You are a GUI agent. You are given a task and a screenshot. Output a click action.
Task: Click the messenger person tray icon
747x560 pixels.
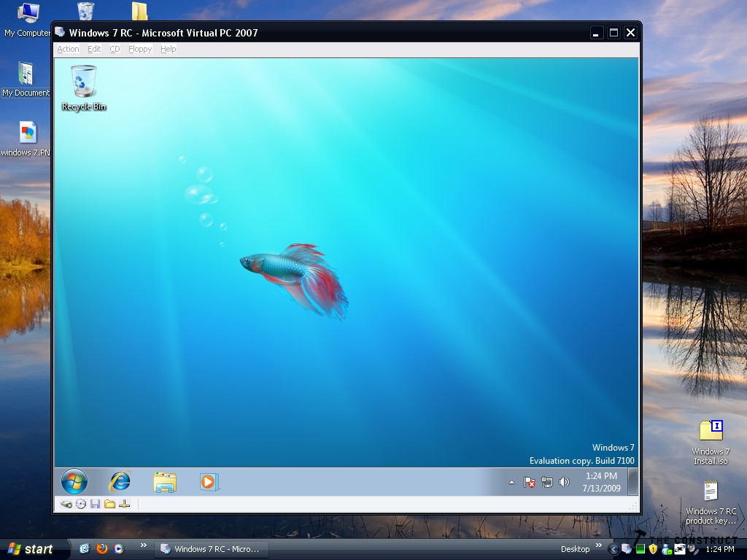click(667, 549)
